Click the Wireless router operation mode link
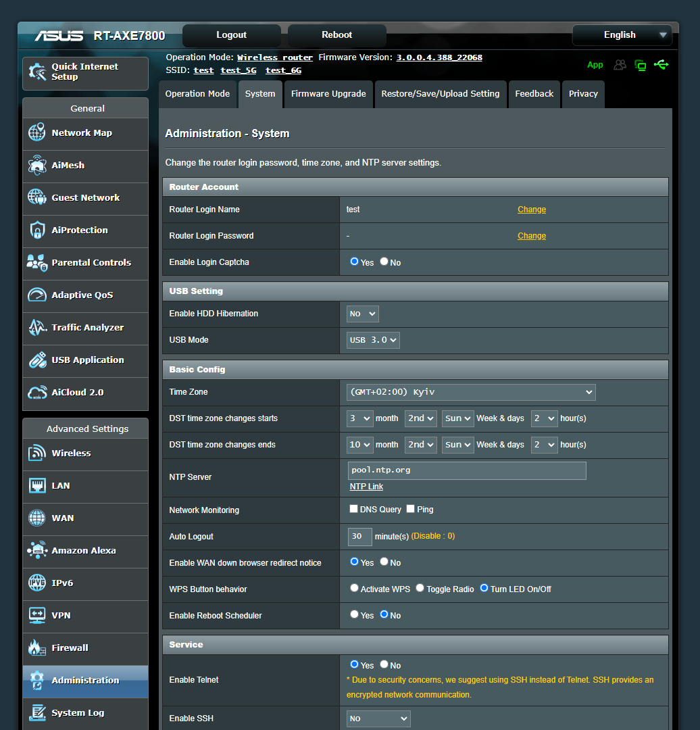The height and width of the screenshot is (730, 700). [274, 57]
